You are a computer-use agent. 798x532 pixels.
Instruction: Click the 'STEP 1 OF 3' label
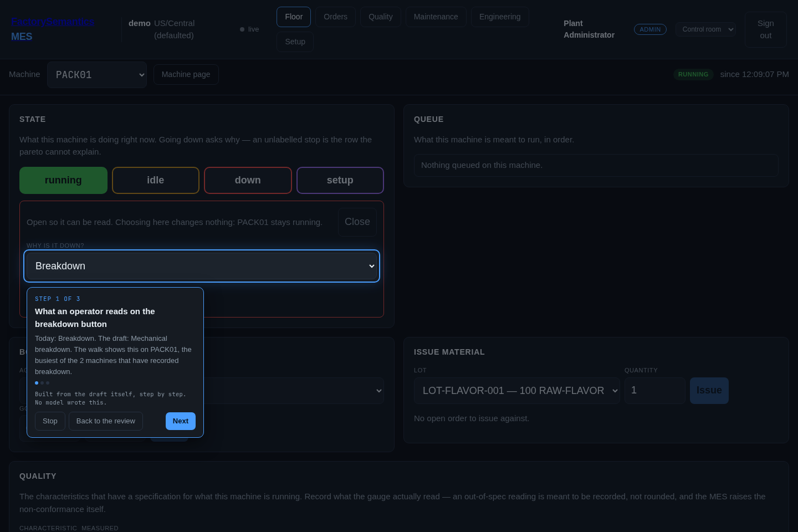(58, 299)
